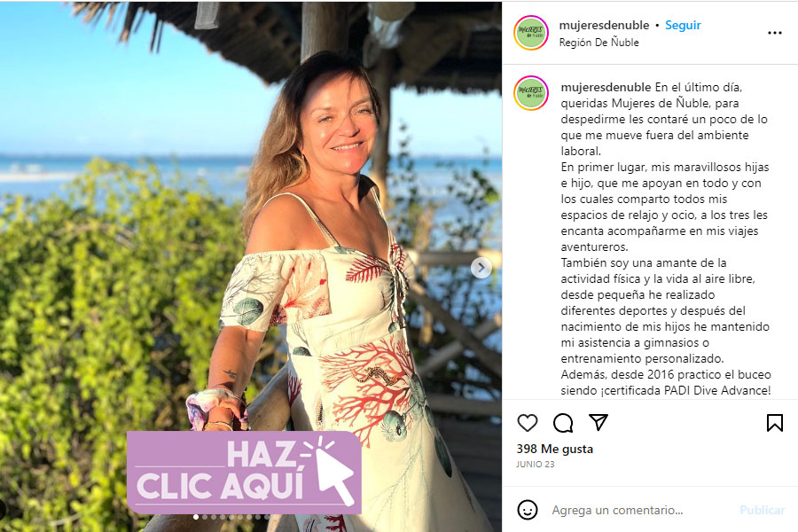View the 398 Me gusta likes list

[555, 449]
